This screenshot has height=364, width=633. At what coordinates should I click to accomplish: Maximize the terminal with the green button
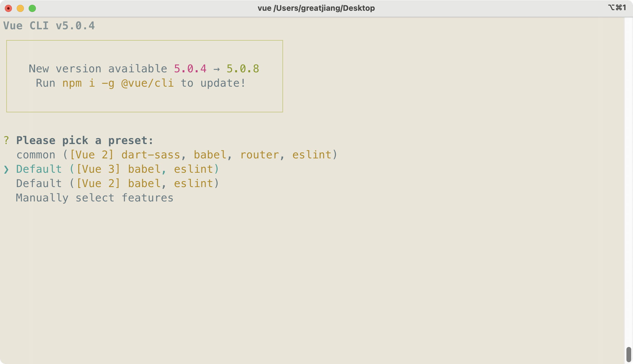[x=32, y=8]
